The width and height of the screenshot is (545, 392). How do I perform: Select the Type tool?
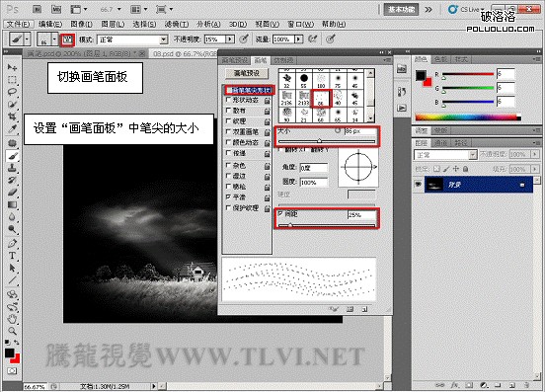[x=12, y=256]
